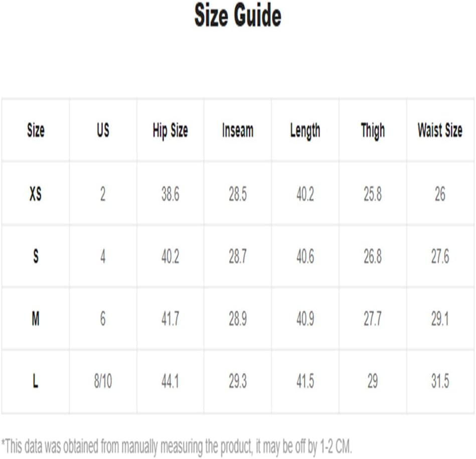Click the M size row label
476x459 pixels.
click(x=36, y=319)
